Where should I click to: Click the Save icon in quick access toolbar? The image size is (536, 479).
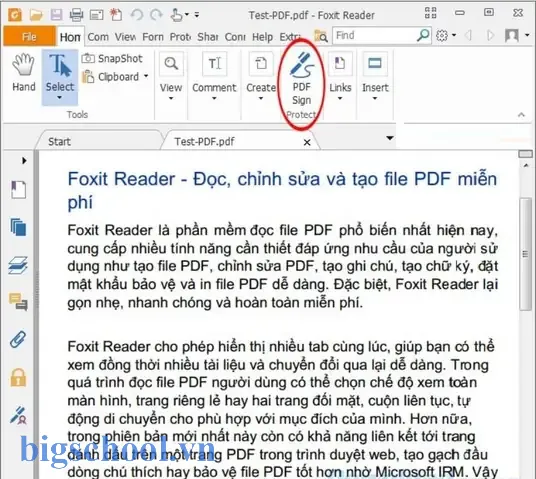click(x=56, y=15)
